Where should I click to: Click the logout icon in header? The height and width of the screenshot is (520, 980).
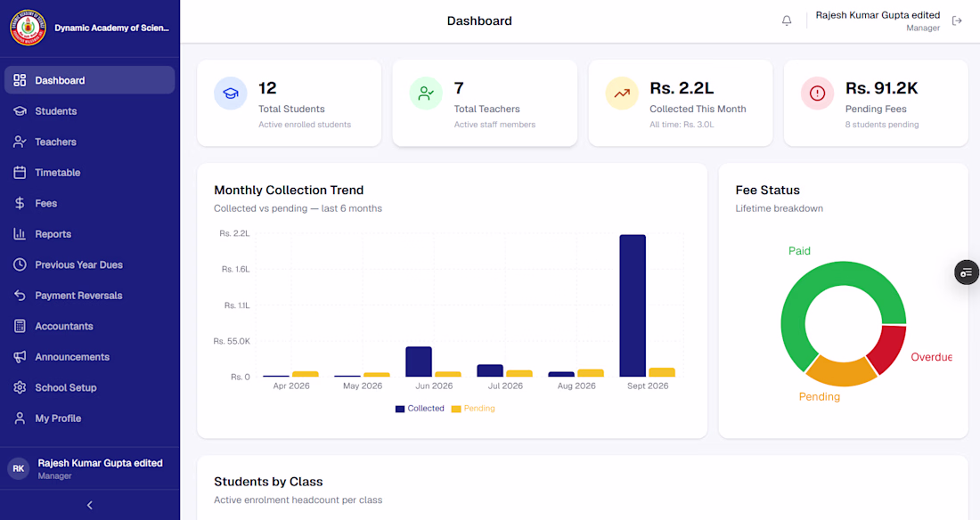[957, 20]
